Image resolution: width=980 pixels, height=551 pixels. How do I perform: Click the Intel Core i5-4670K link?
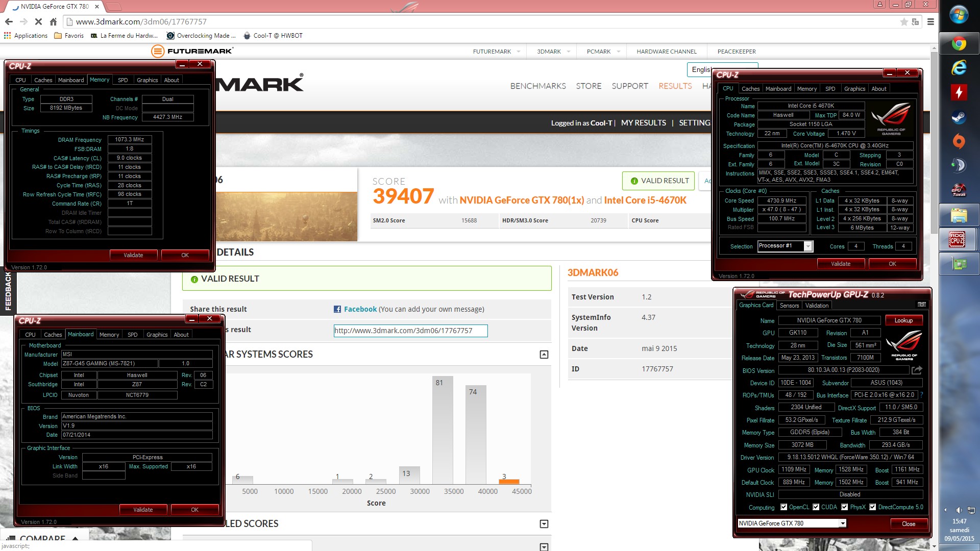tap(645, 201)
